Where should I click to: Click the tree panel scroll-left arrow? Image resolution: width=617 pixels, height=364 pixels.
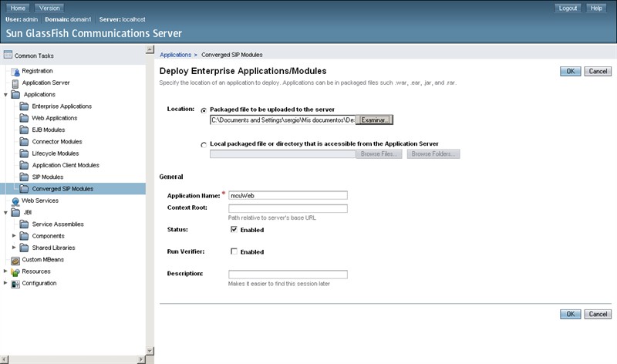coord(5,359)
